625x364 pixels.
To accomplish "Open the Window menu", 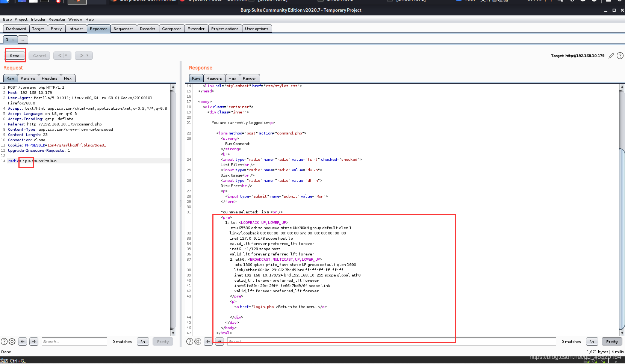I will tap(75, 19).
